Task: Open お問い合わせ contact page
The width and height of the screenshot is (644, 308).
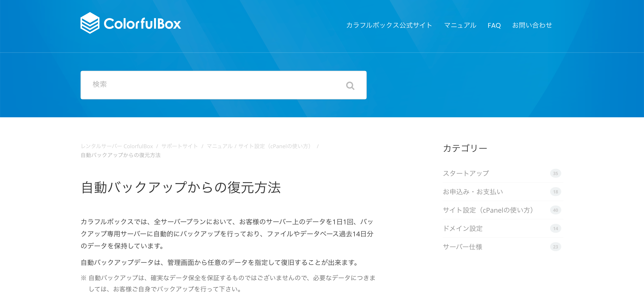Action: click(x=532, y=25)
